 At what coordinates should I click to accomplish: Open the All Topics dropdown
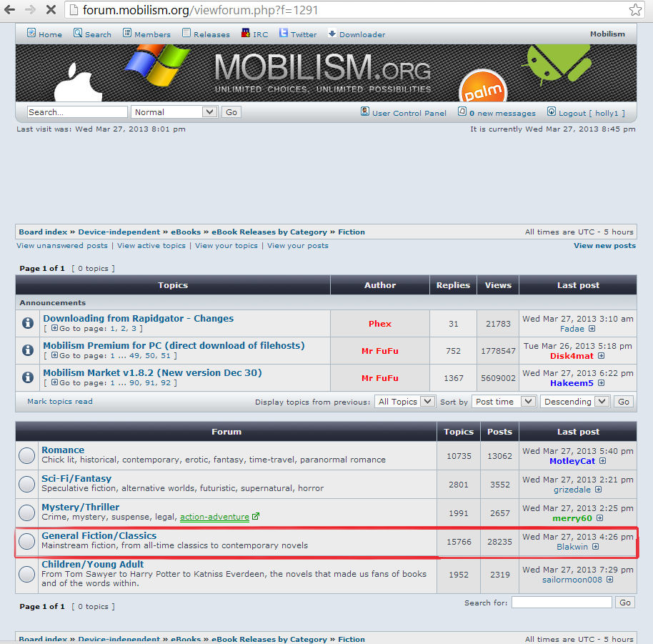click(405, 402)
